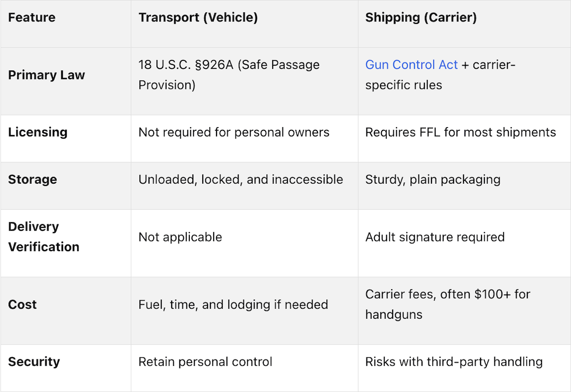Viewport: 571px width, 392px height.
Task: Click the Not required for personal owners cell
Action: click(x=234, y=132)
